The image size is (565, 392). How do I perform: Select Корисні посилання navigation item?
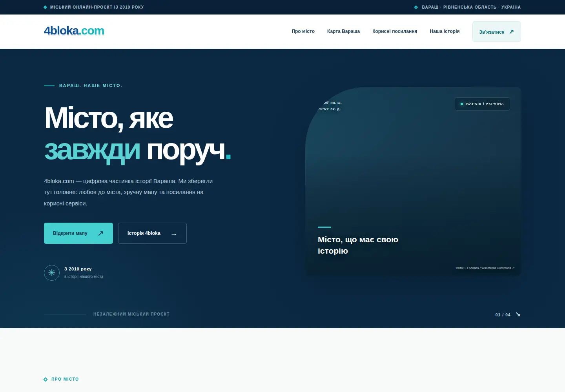pos(395,31)
